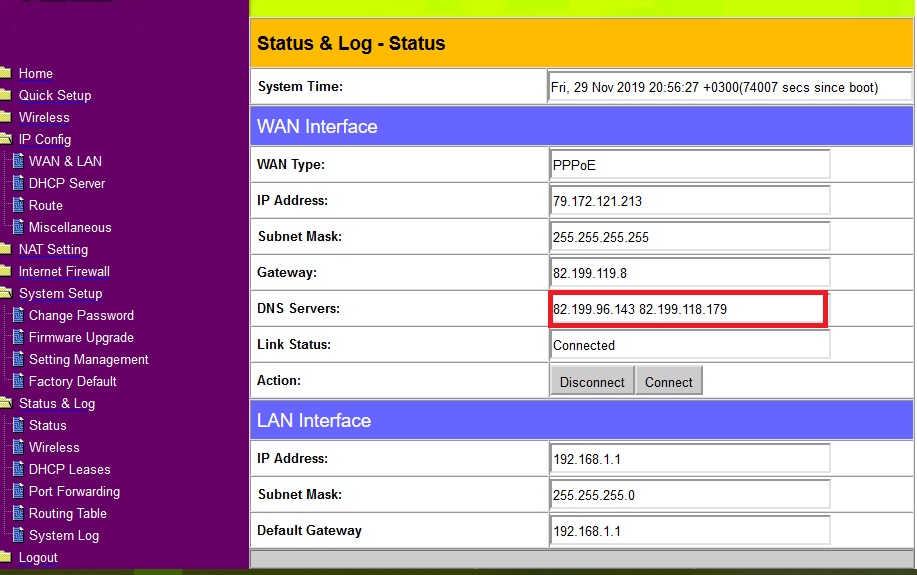Click the Miscellaneous page icon
The width and height of the screenshot is (917, 575).
tap(19, 227)
